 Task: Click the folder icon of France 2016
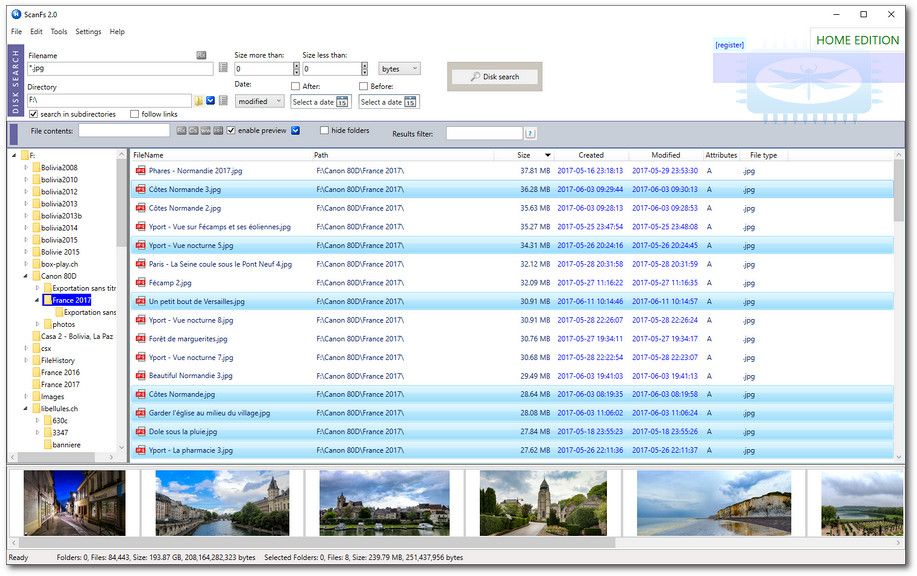click(x=36, y=372)
